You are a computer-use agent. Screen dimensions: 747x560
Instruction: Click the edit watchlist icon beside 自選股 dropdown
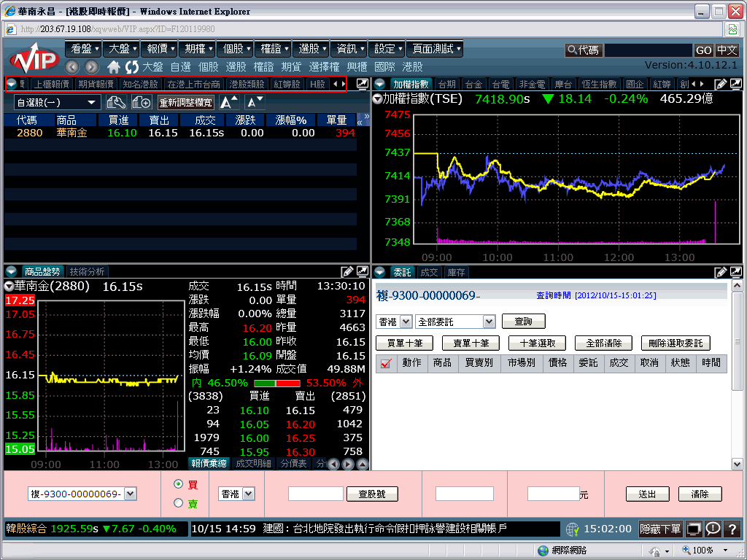[x=117, y=102]
